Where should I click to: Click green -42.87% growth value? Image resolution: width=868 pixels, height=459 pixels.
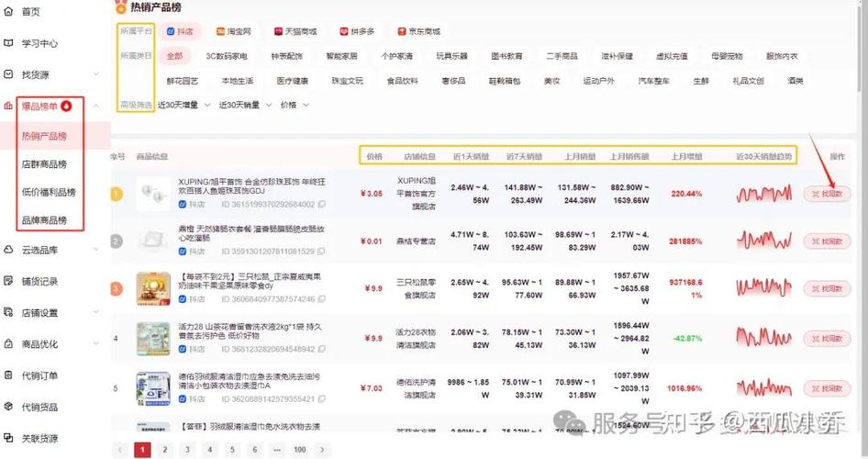(x=687, y=339)
